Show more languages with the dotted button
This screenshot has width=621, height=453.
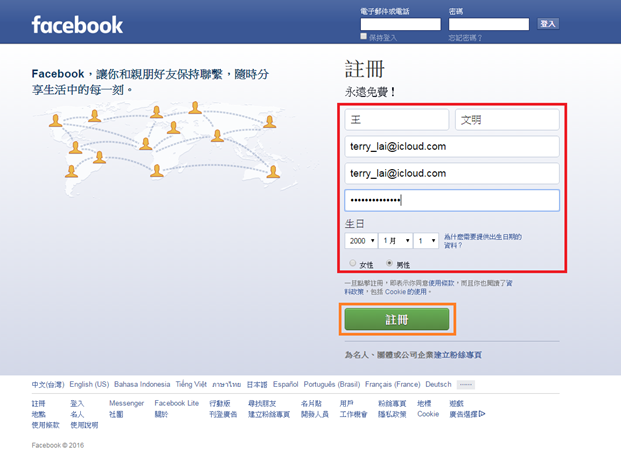click(466, 384)
